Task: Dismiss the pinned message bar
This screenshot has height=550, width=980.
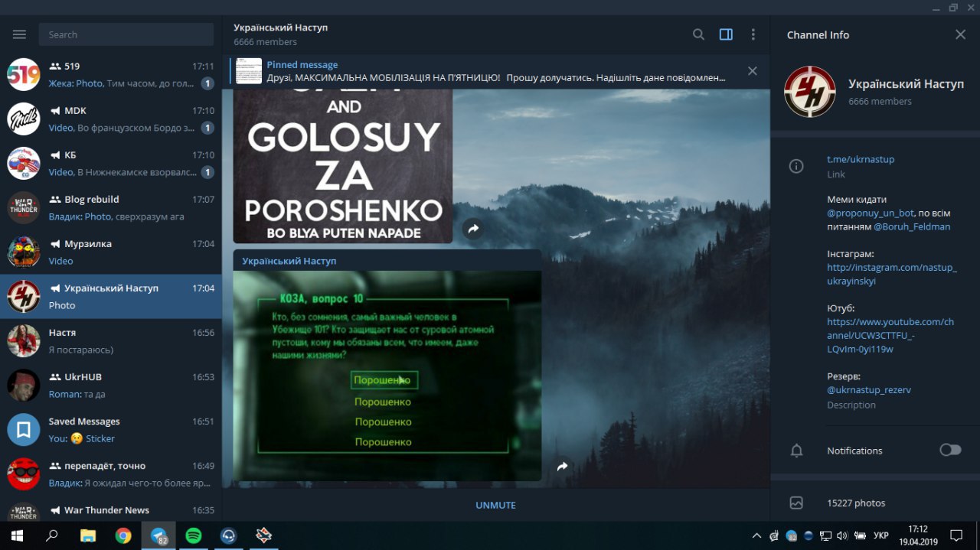Action: click(x=753, y=71)
